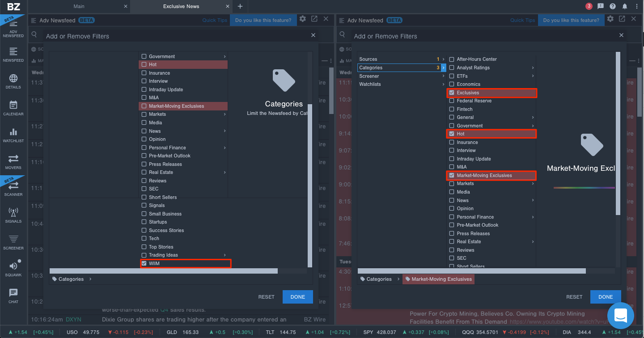Screen dimensions: 644x338
Task: Open the top-right kebab menu
Action: click(636, 6)
